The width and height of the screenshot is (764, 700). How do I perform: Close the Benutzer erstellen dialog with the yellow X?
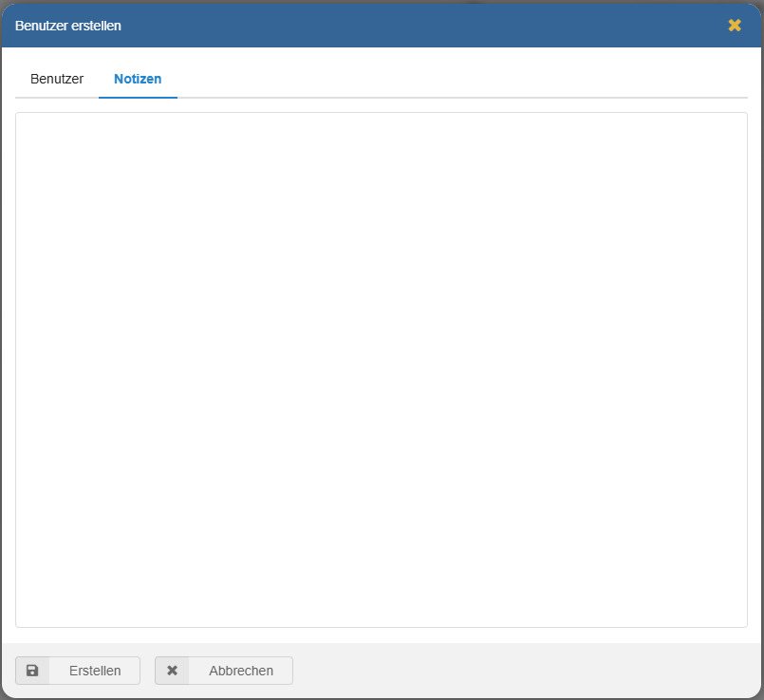pyautogui.click(x=735, y=26)
